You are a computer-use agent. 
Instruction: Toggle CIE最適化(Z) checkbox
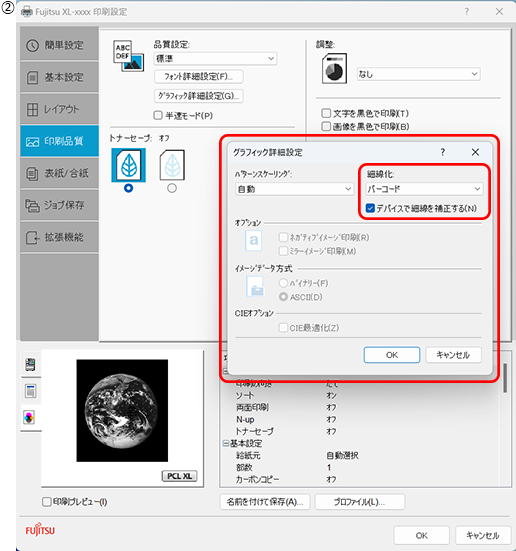coord(283,328)
